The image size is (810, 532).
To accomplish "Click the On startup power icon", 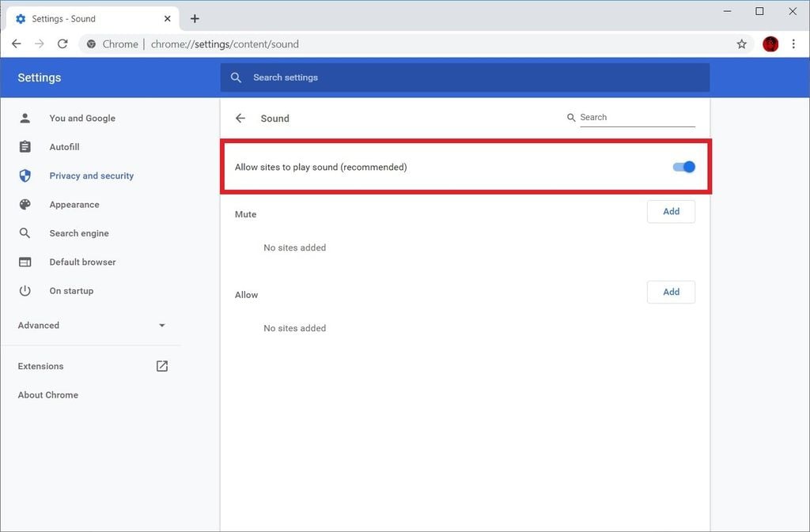I will click(25, 291).
